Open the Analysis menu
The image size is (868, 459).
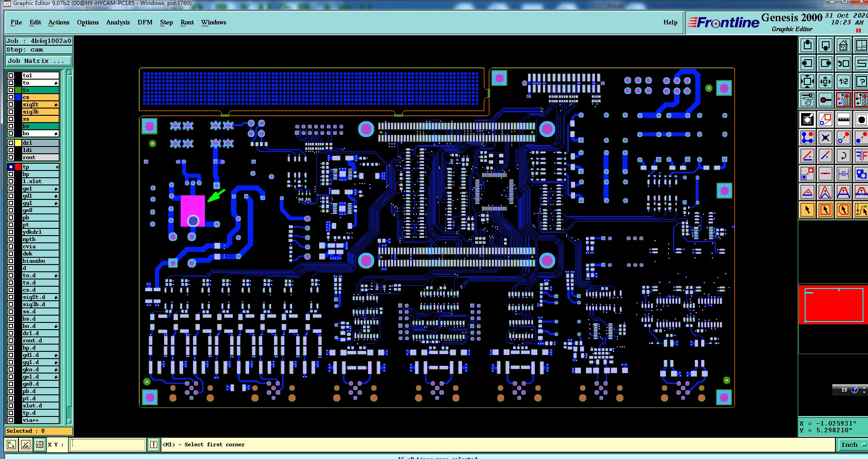(x=118, y=22)
